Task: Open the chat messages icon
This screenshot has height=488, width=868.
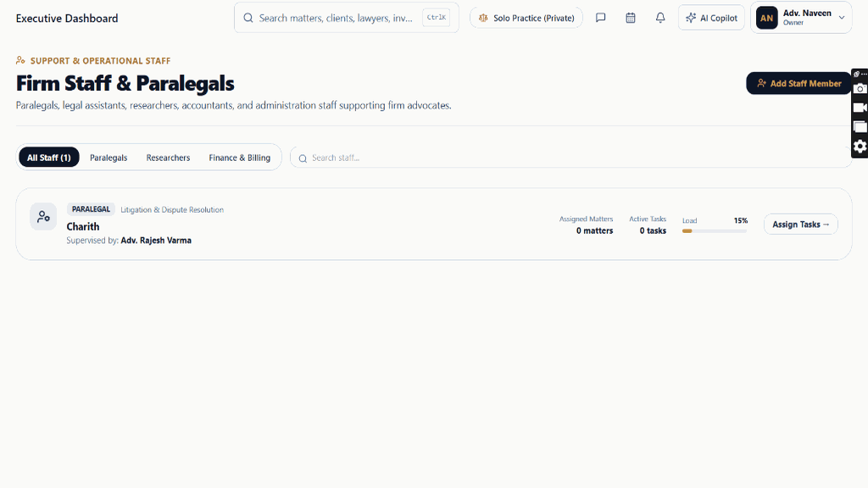Action: [601, 18]
